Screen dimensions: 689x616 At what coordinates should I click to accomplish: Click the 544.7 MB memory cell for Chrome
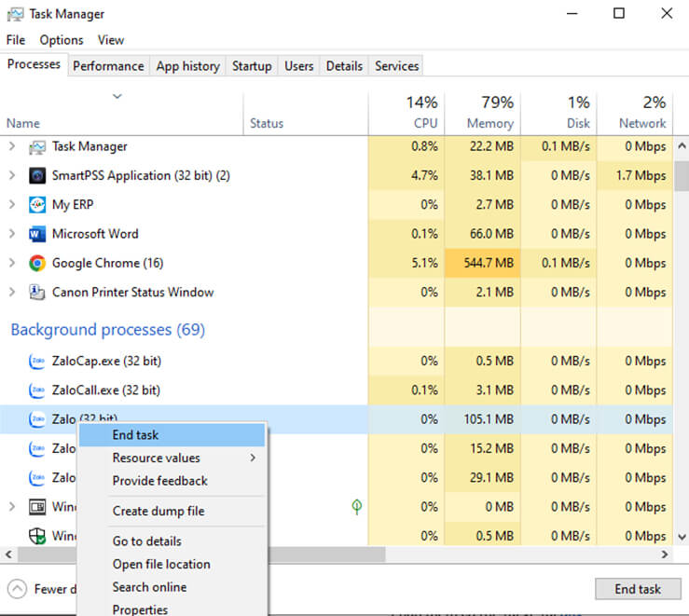[482, 263]
